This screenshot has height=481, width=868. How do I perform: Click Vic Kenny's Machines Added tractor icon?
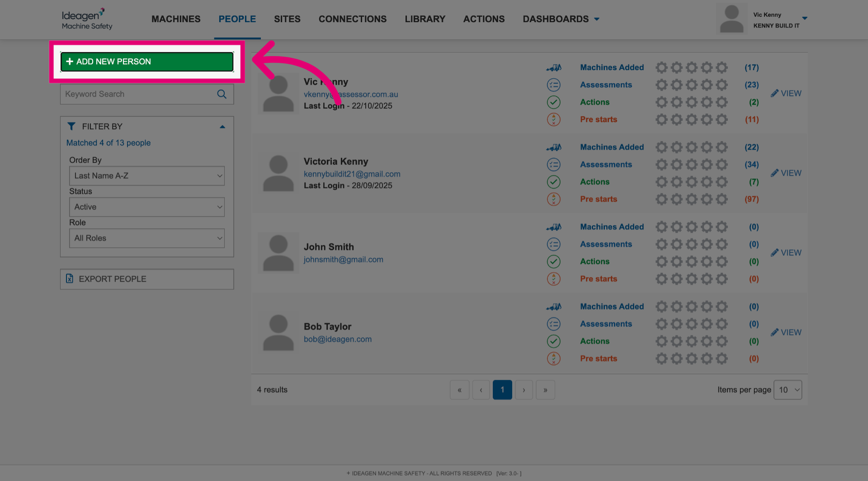click(554, 68)
